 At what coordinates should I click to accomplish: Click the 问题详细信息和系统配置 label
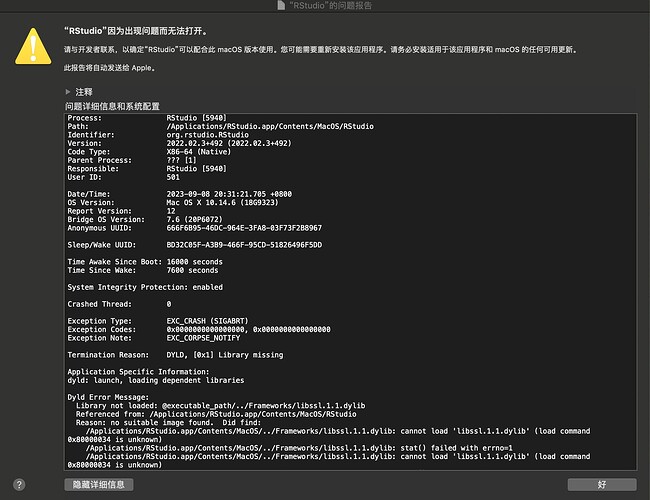pyautogui.click(x=112, y=107)
